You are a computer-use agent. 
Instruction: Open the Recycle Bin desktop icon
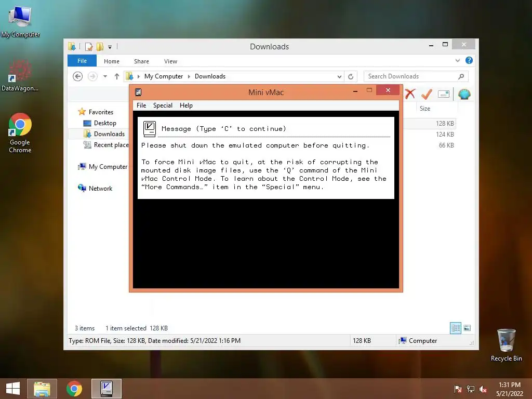coord(506,345)
